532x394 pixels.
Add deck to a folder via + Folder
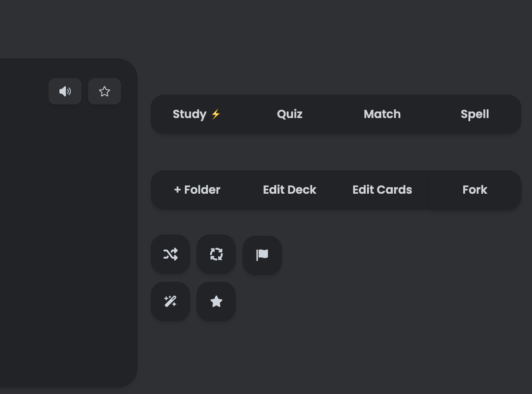tap(197, 190)
